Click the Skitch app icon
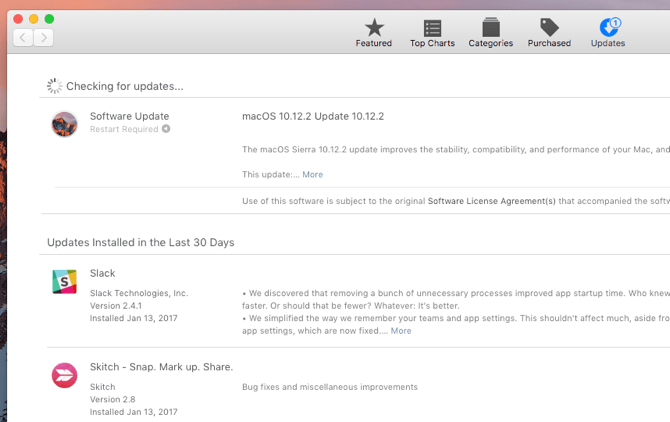Image resolution: width=670 pixels, height=422 pixels. pyautogui.click(x=64, y=375)
